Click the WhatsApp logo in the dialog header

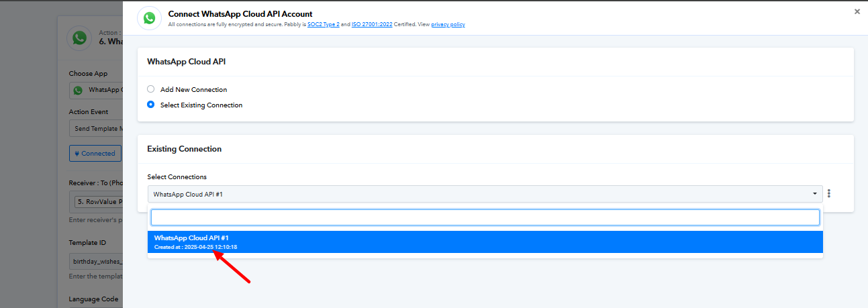click(149, 18)
